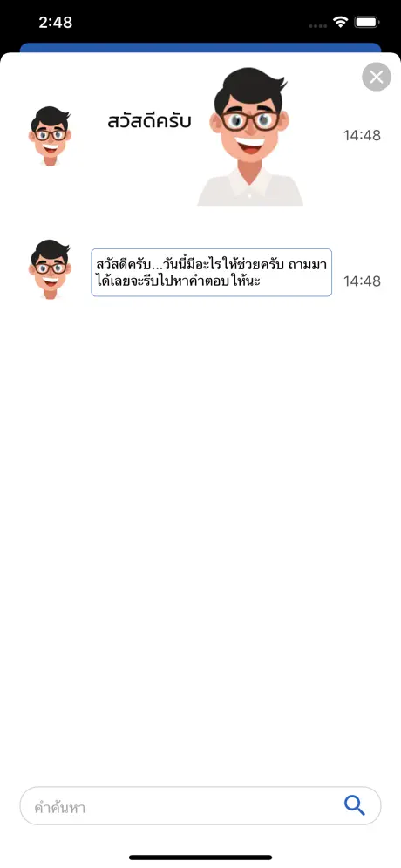This screenshot has width=401, height=868.
Task: Focus the คำค้นหา search input field
Action: (x=200, y=806)
